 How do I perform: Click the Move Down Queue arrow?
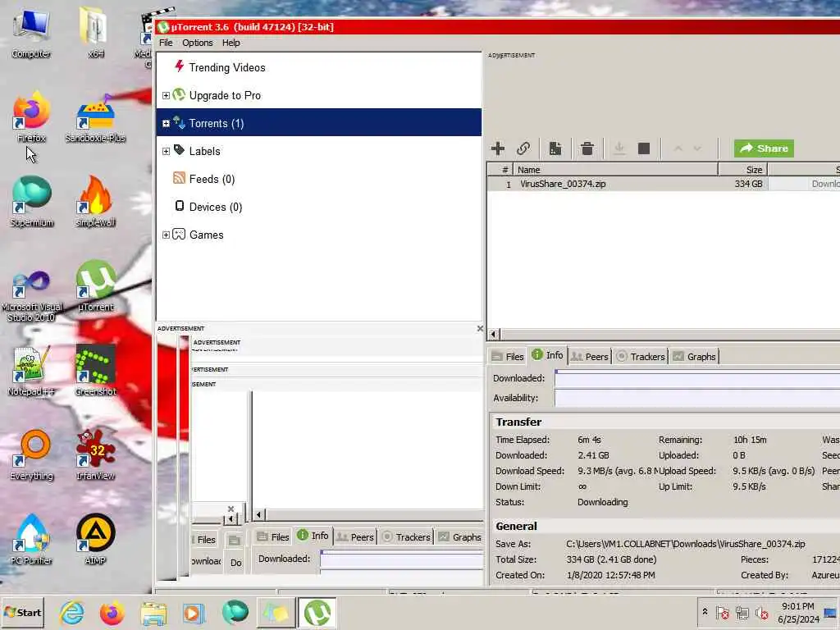[x=697, y=148]
